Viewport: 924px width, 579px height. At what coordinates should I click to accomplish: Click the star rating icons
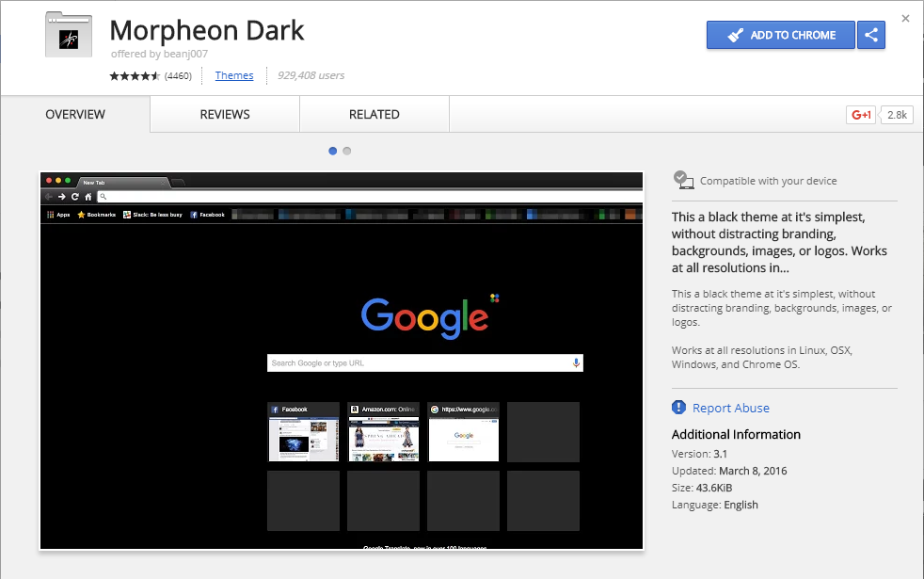[135, 76]
